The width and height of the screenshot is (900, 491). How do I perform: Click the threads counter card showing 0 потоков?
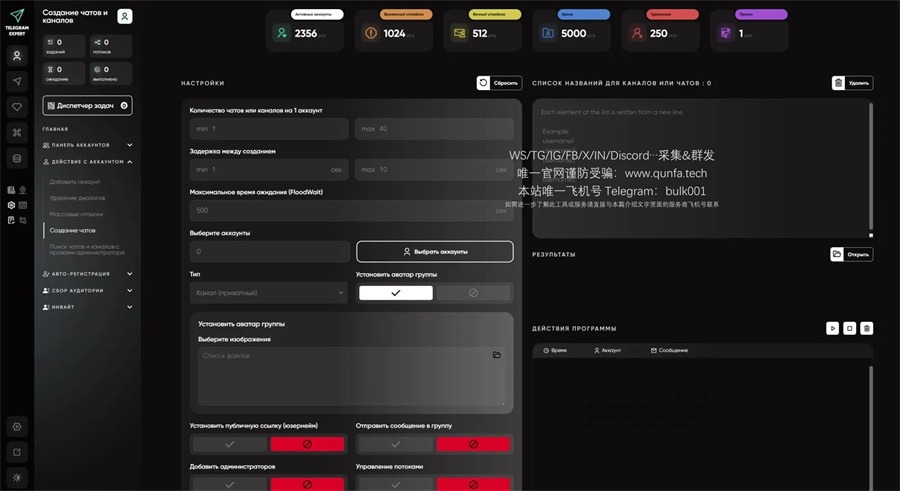pyautogui.click(x=111, y=46)
